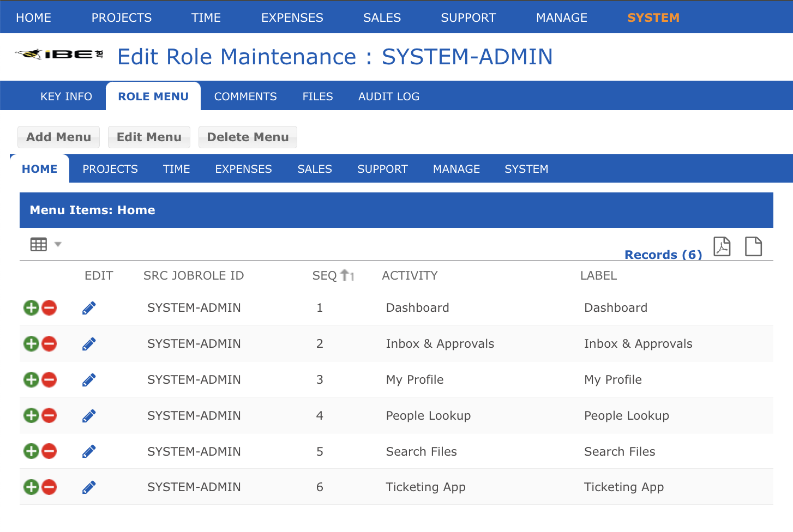Add a row after Ticketing App

(x=32, y=487)
